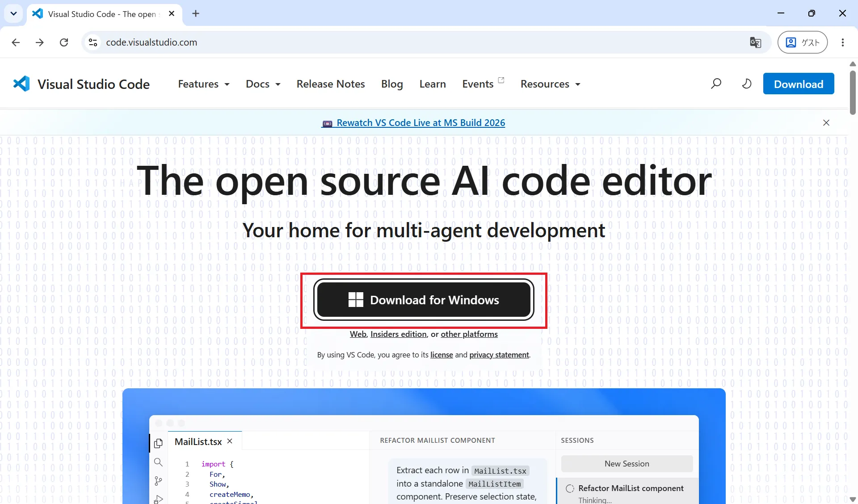Open the Web version link
This screenshot has height=504, width=858.
point(358,334)
